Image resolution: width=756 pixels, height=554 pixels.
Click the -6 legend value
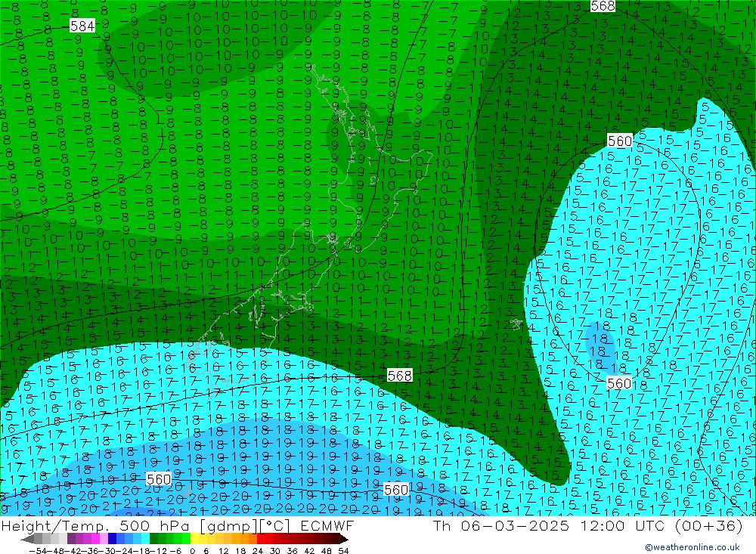[175, 551]
